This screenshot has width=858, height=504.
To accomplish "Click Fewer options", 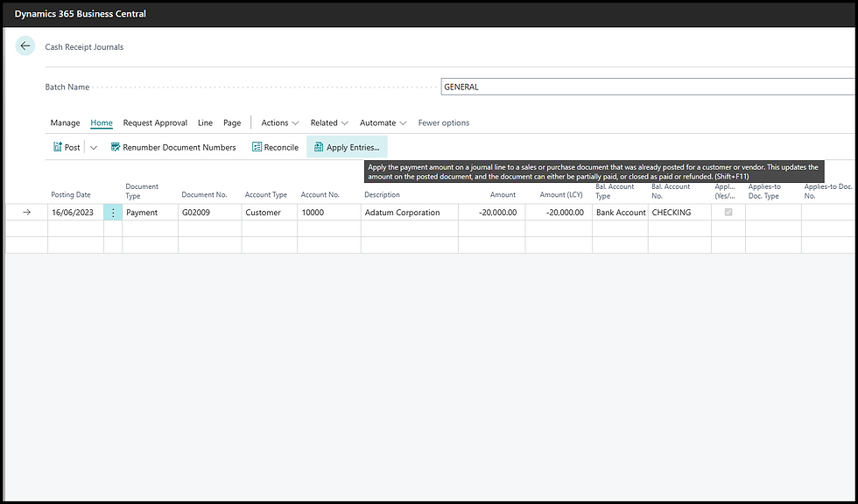I will point(444,123).
